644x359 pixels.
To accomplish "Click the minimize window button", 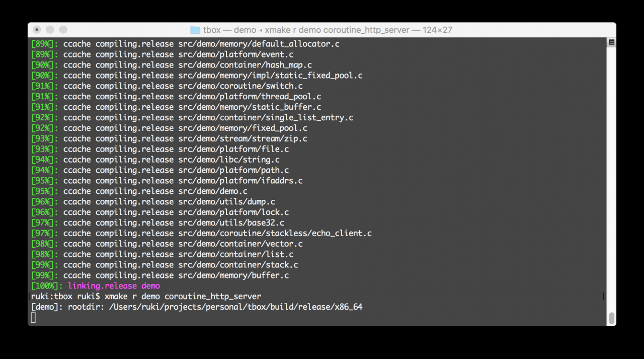I will click(x=50, y=30).
